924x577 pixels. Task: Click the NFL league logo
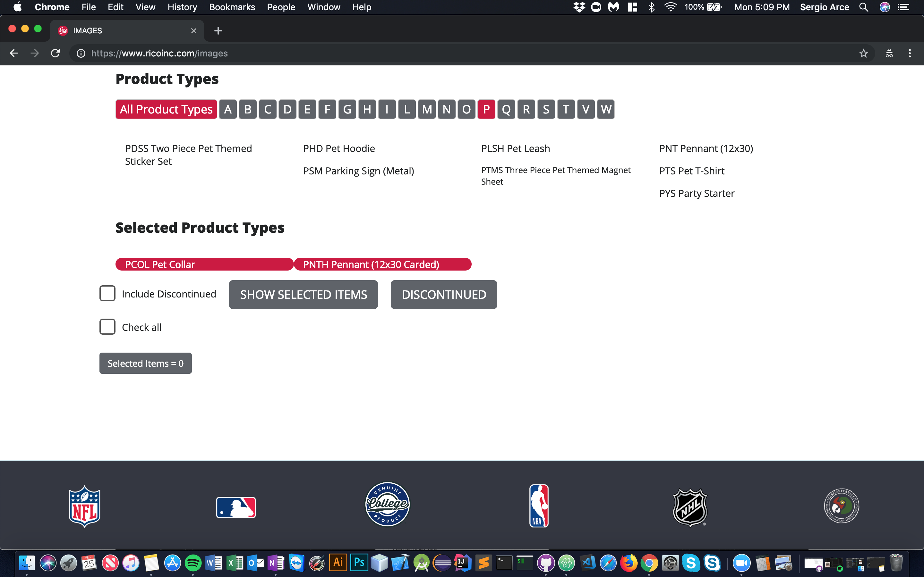pos(84,506)
